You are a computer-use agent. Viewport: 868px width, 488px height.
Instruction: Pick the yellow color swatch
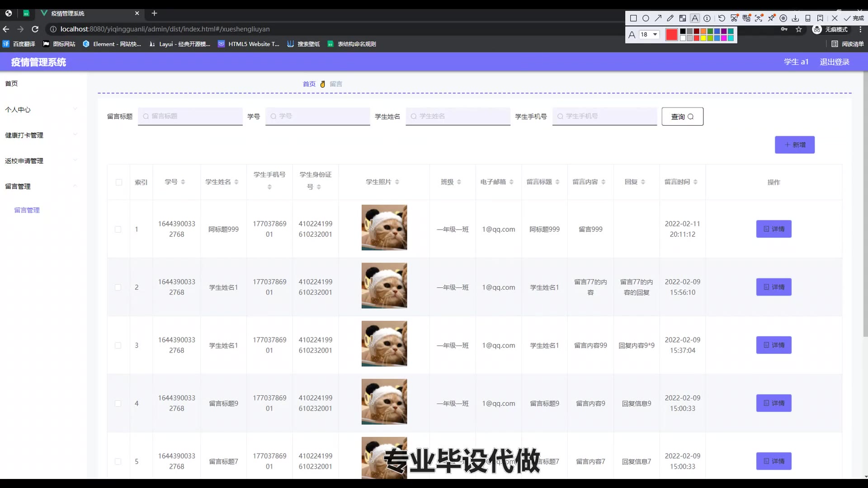click(x=703, y=38)
